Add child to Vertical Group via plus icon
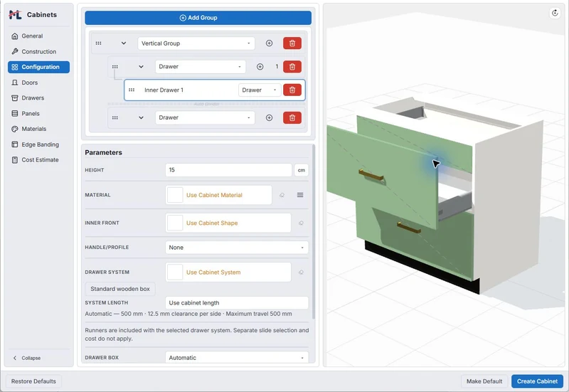The image size is (569, 392). point(270,43)
